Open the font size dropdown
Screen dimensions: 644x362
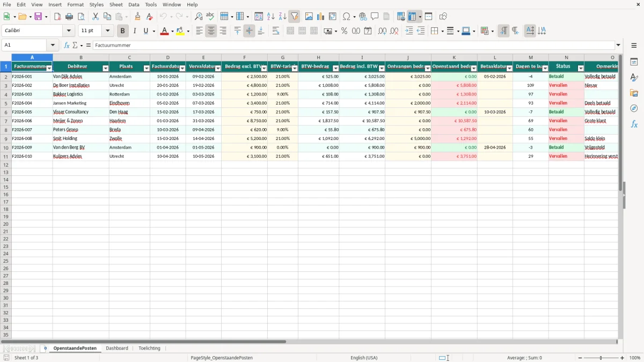tap(108, 31)
